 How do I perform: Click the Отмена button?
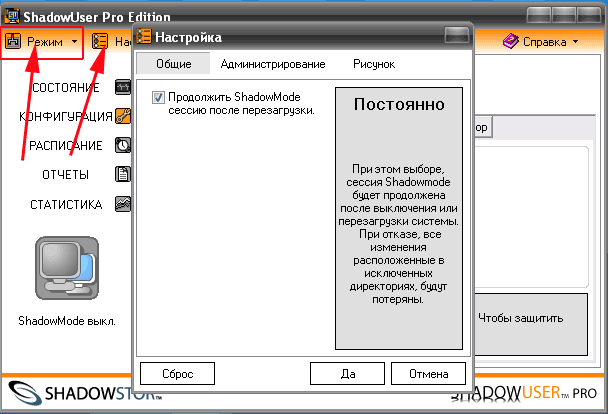click(428, 374)
